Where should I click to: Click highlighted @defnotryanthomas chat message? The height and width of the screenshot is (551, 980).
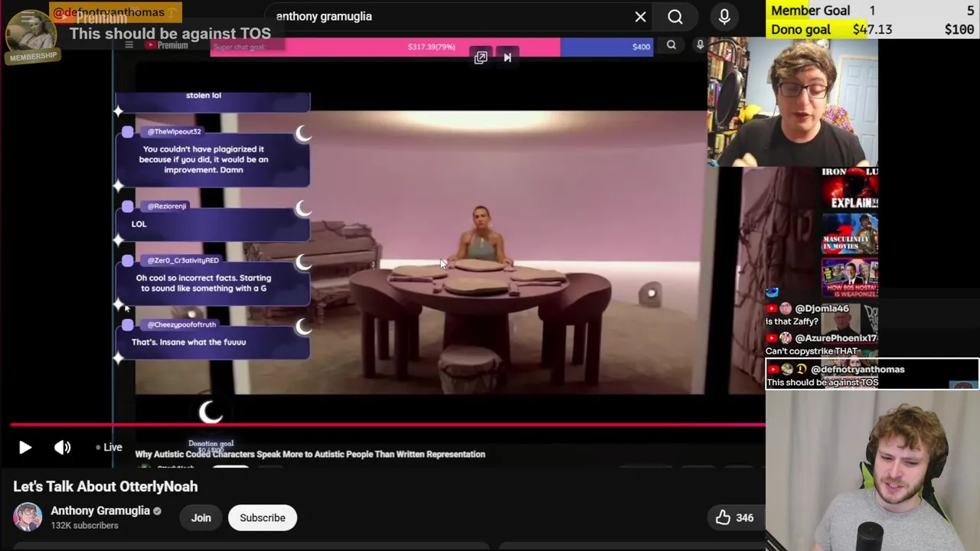point(871,375)
